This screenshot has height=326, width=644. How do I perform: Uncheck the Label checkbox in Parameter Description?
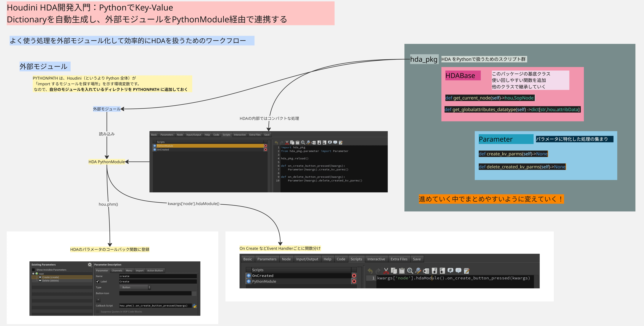pos(98,281)
